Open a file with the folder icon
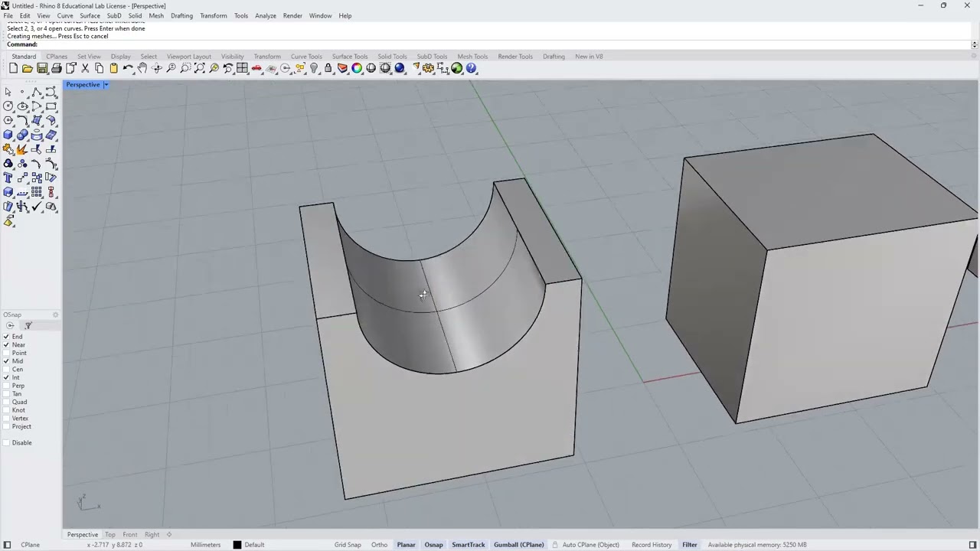Screen dimensions: 980x551 point(27,68)
